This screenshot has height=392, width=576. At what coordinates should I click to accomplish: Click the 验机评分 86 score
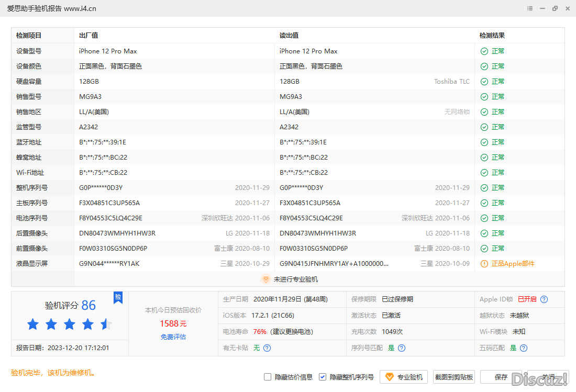pyautogui.click(x=70, y=305)
